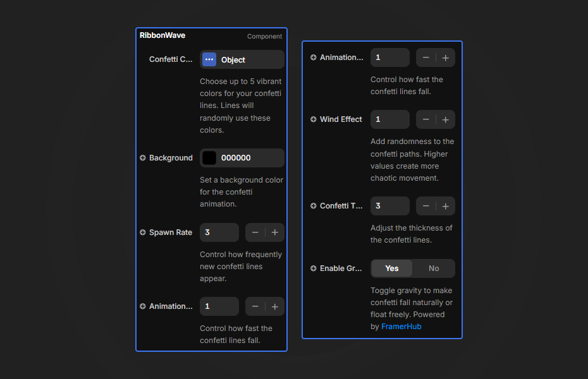
Task: Click the variable connector beside Confetti Thickness
Action: pyautogui.click(x=312, y=205)
